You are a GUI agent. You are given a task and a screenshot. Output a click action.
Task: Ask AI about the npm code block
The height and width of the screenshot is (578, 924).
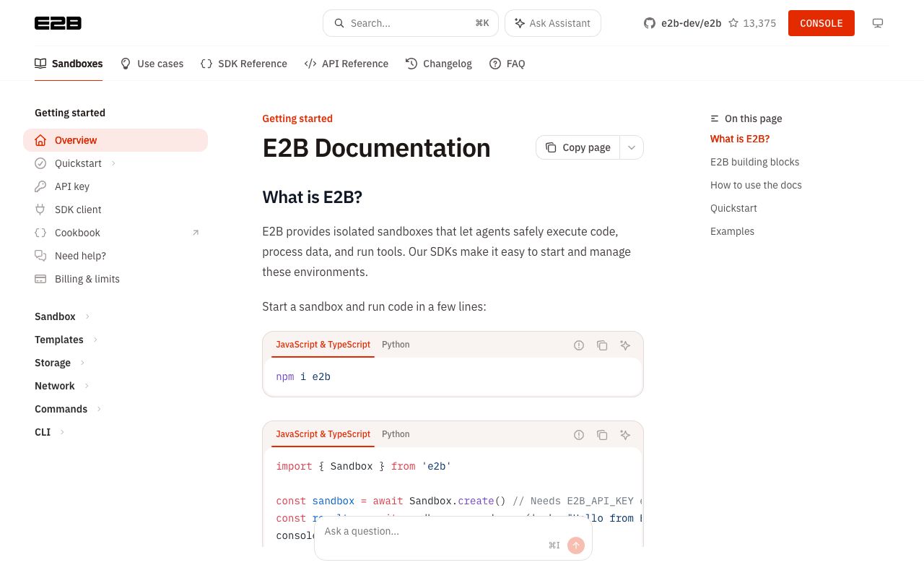[625, 345]
